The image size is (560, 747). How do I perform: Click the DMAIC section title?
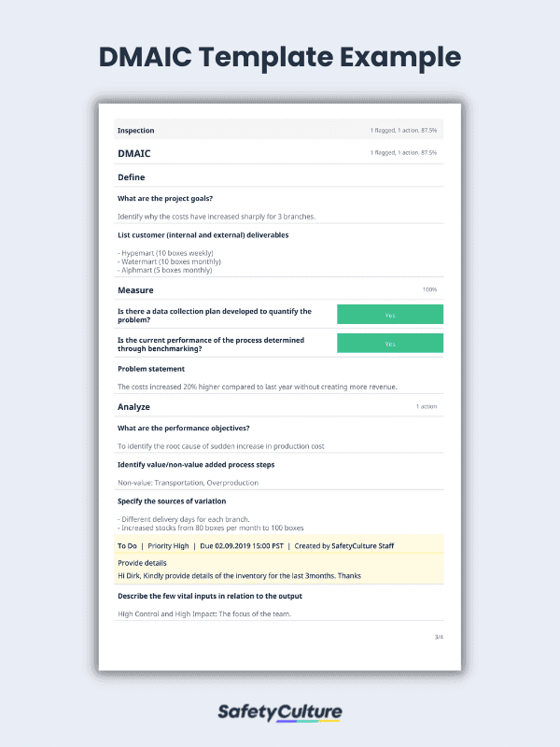tap(134, 153)
